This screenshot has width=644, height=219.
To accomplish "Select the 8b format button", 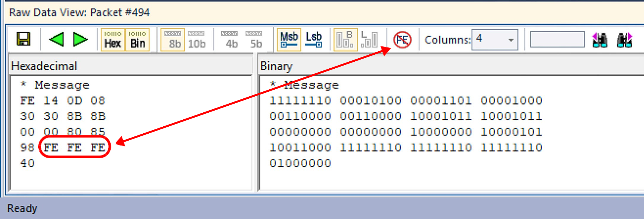I will (172, 40).
